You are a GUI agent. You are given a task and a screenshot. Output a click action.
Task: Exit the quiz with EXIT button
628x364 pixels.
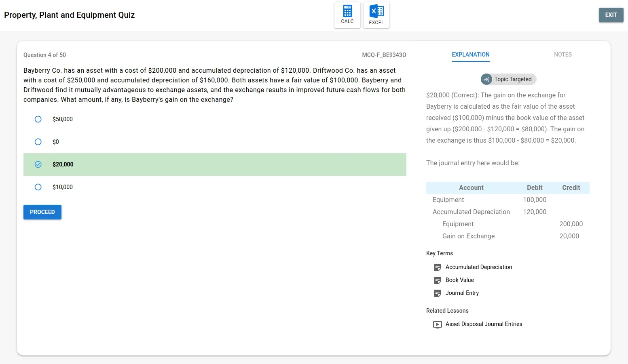[611, 15]
